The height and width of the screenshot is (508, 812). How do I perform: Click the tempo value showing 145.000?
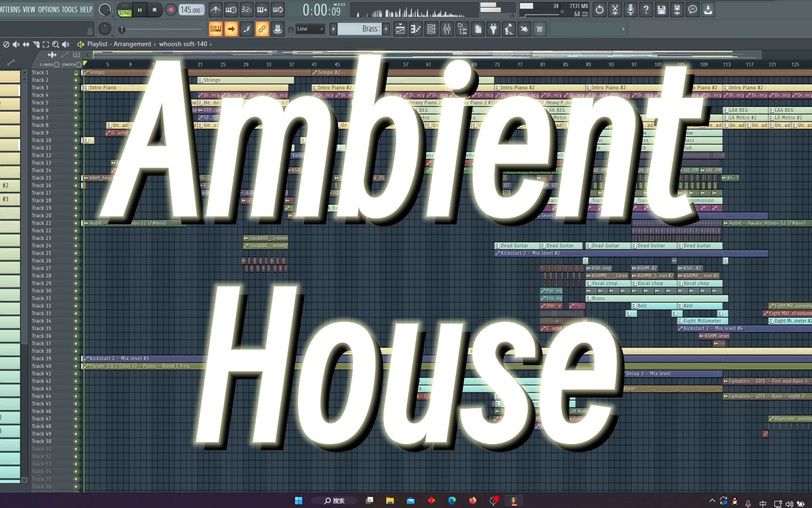point(191,9)
